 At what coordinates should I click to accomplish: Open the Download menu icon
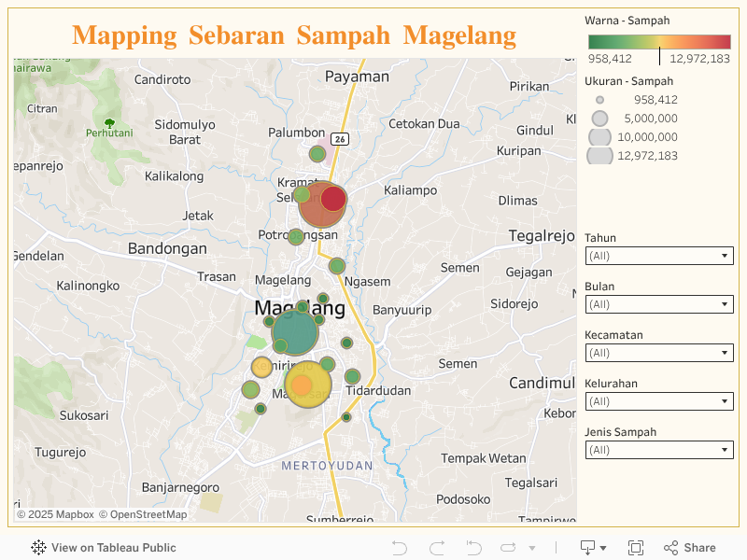[593, 548]
